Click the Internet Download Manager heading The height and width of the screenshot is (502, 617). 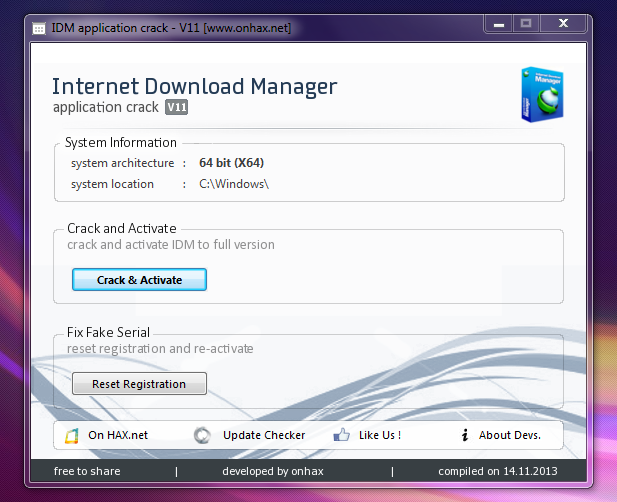click(x=195, y=87)
